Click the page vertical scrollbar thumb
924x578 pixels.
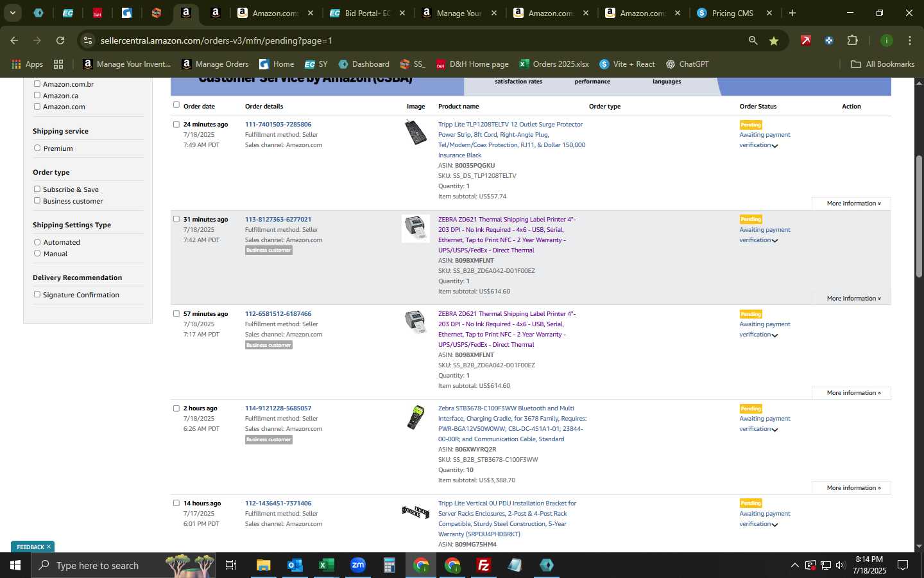tap(919, 216)
